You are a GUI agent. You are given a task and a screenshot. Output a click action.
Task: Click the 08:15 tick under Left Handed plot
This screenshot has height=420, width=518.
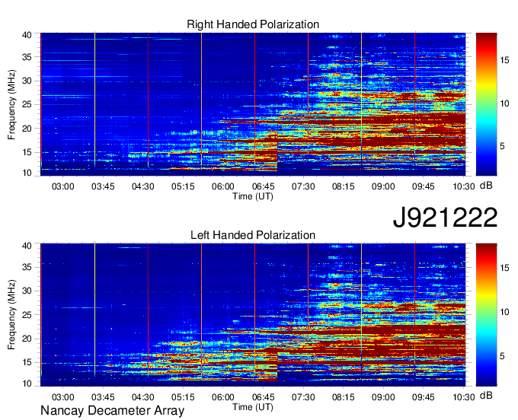(x=343, y=397)
